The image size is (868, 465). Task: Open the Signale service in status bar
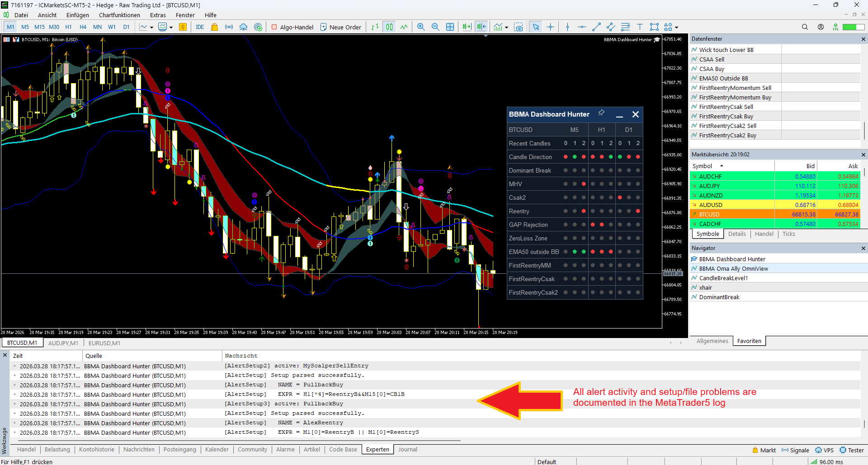tap(796, 450)
